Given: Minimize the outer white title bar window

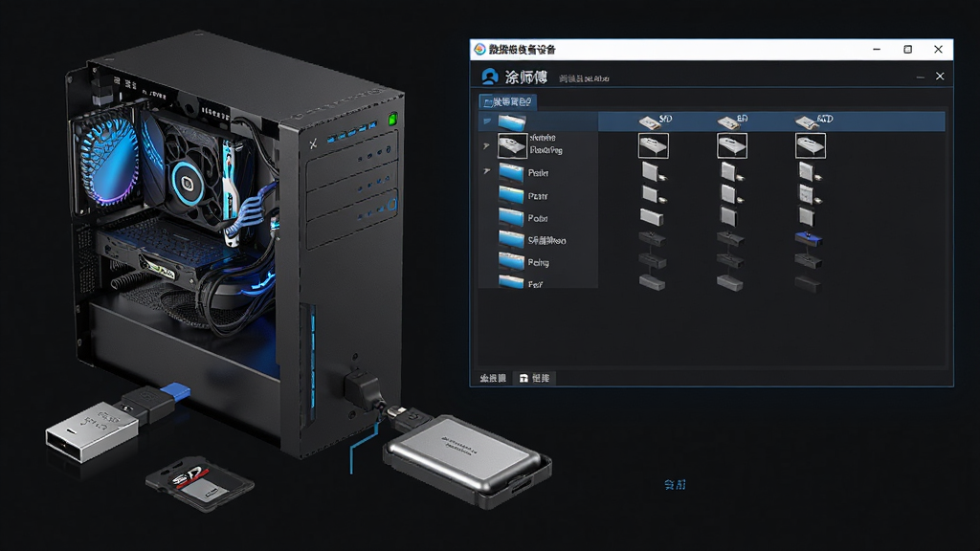Looking at the screenshot, I should (877, 50).
